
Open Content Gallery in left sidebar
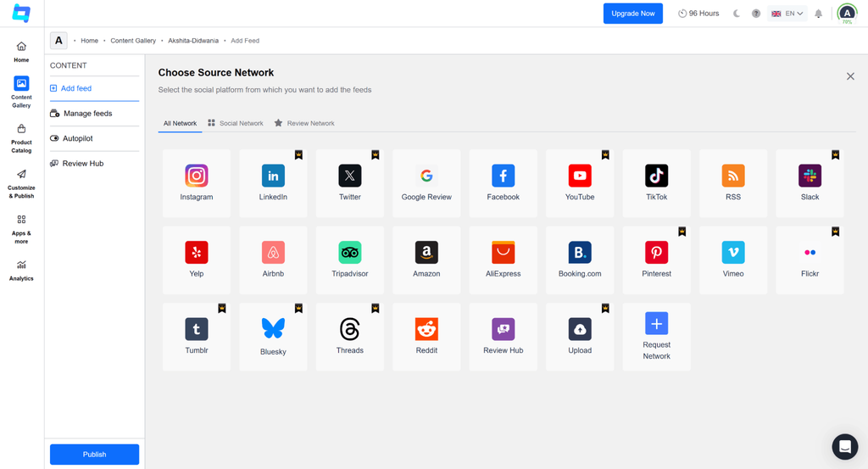(21, 92)
